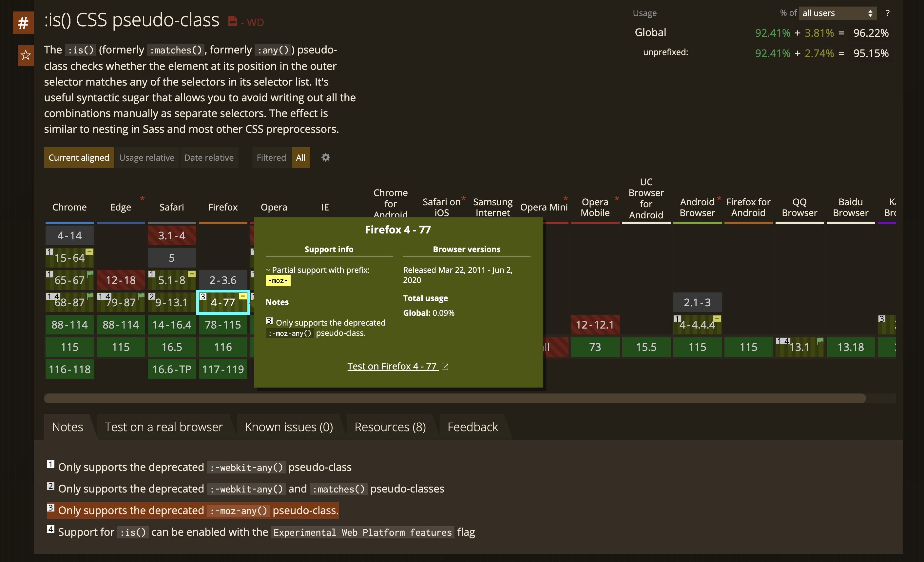This screenshot has height=562, width=924.
Task: Select the Baidu Browser 13.18 cell
Action: (851, 347)
